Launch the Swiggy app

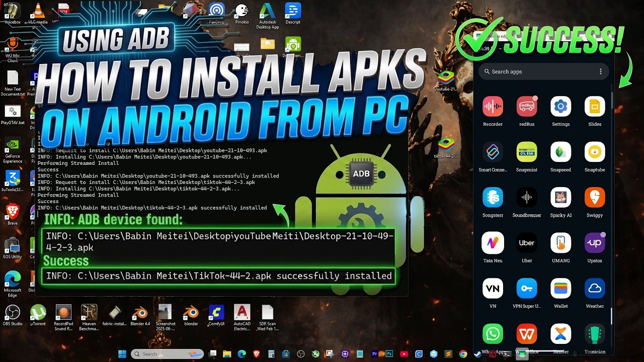point(595,198)
